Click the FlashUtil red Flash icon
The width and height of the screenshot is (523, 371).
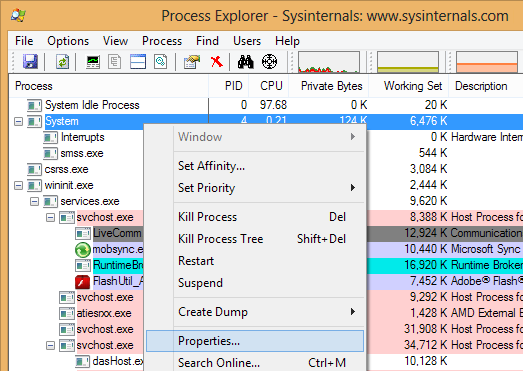[83, 282]
